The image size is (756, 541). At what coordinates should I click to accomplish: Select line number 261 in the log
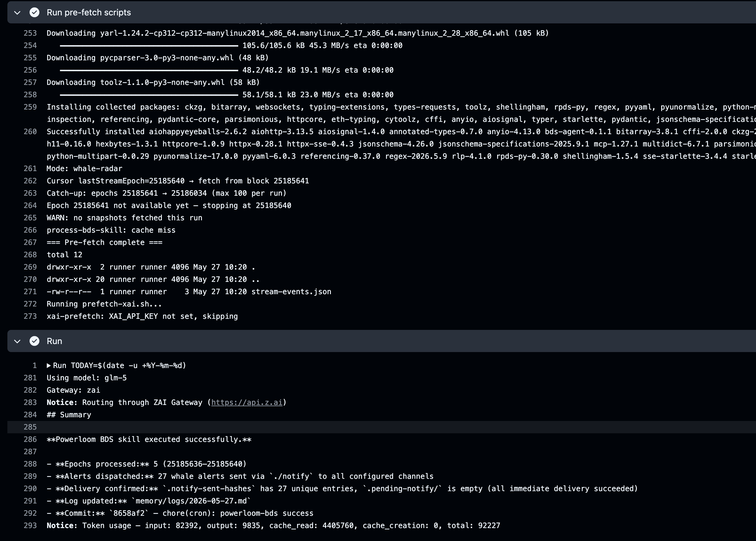click(x=30, y=169)
